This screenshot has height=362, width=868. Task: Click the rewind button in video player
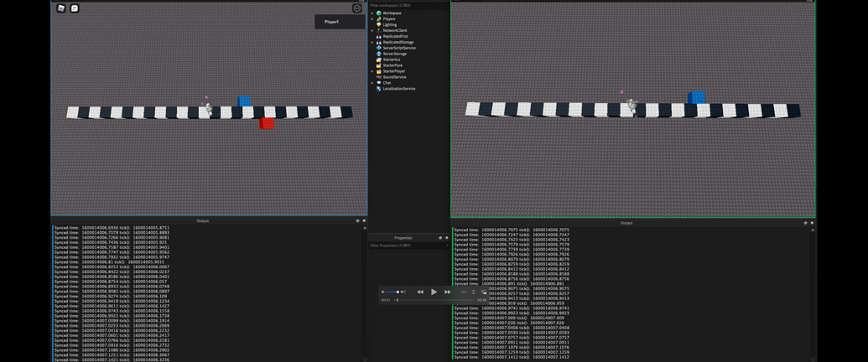420,292
